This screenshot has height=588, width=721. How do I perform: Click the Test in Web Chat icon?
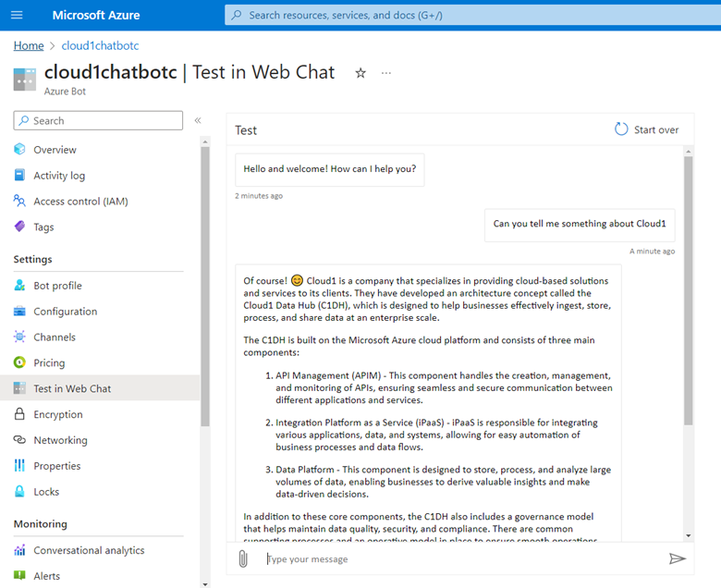point(19,388)
